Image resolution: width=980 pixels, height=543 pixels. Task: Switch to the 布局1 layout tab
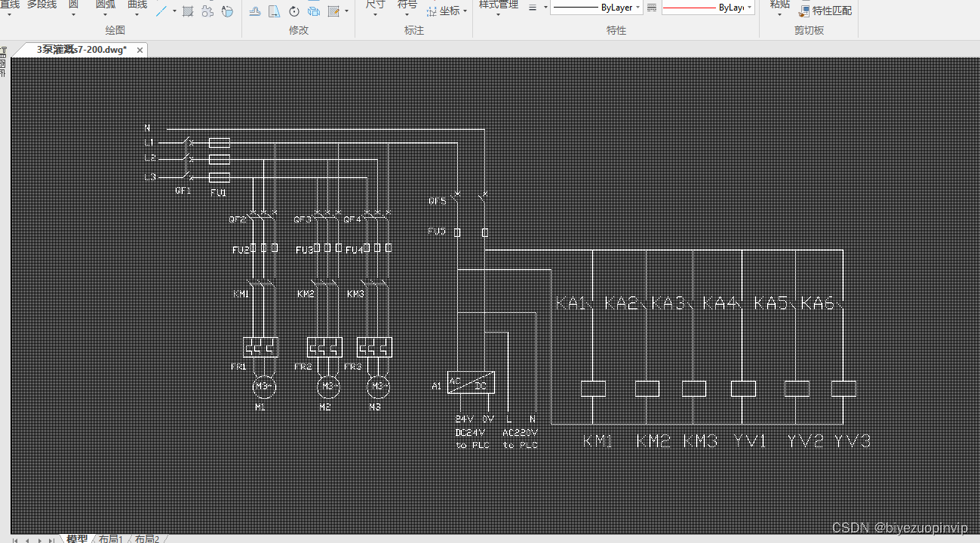tap(110, 538)
